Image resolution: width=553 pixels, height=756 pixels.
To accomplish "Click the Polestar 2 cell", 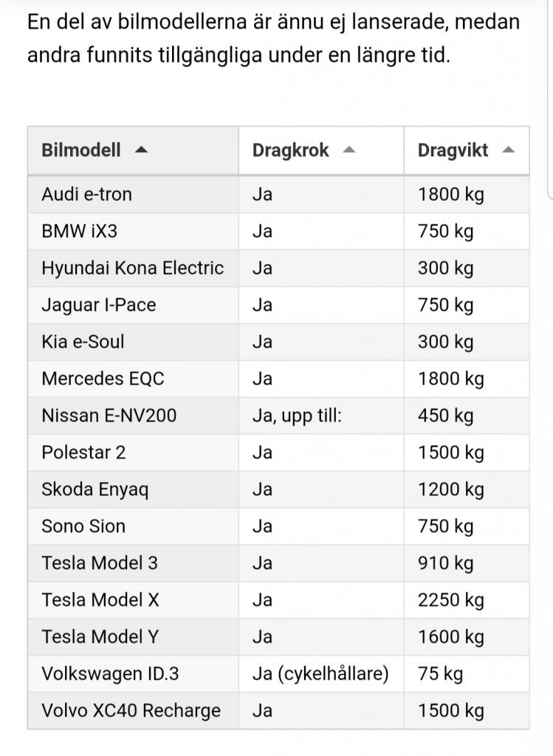I will point(133,453).
